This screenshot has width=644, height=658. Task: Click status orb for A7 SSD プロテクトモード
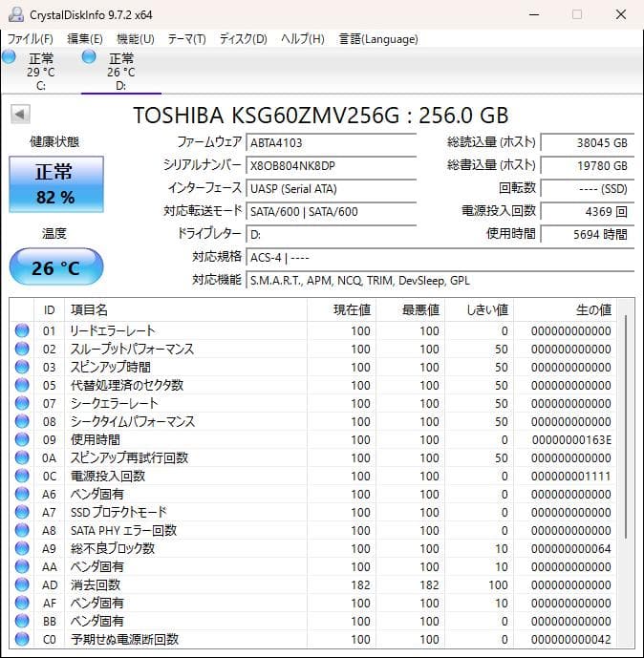pos(22,512)
